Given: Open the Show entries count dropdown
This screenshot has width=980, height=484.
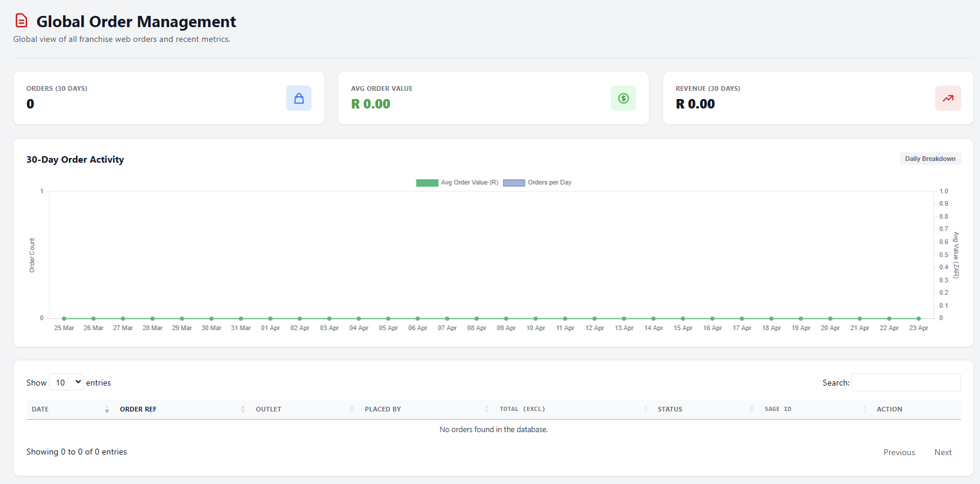Looking at the screenshot, I should (67, 382).
